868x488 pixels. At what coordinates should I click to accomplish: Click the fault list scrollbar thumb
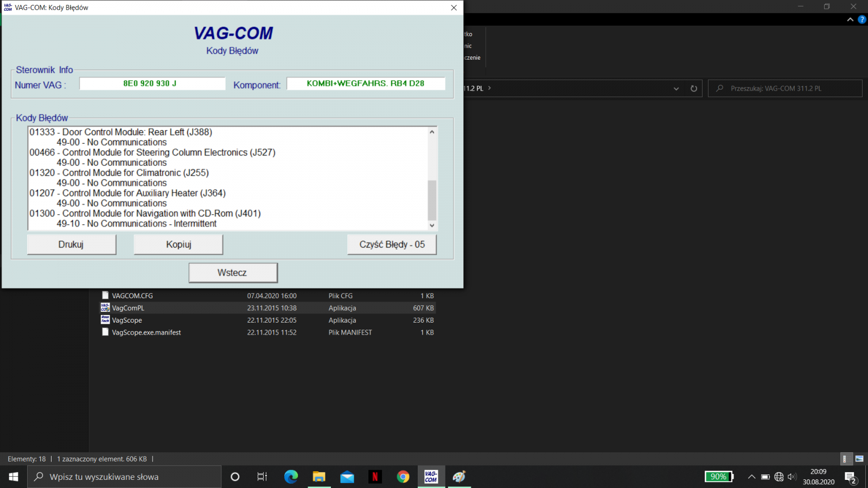[432, 200]
